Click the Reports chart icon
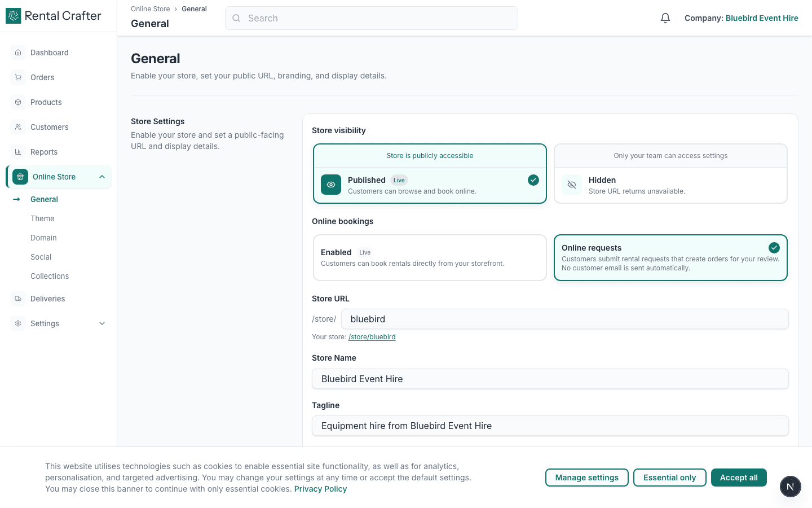The image size is (812, 508). [18, 152]
